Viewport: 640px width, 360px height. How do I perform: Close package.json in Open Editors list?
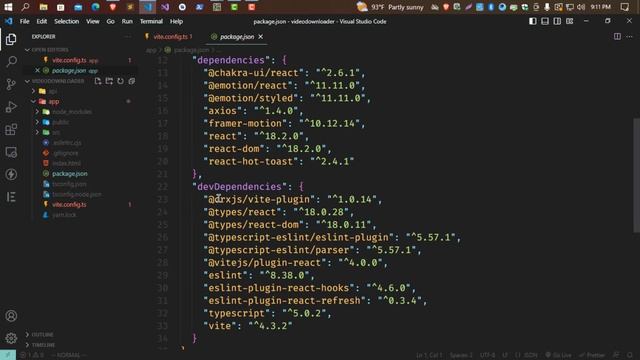pyautogui.click(x=37, y=71)
